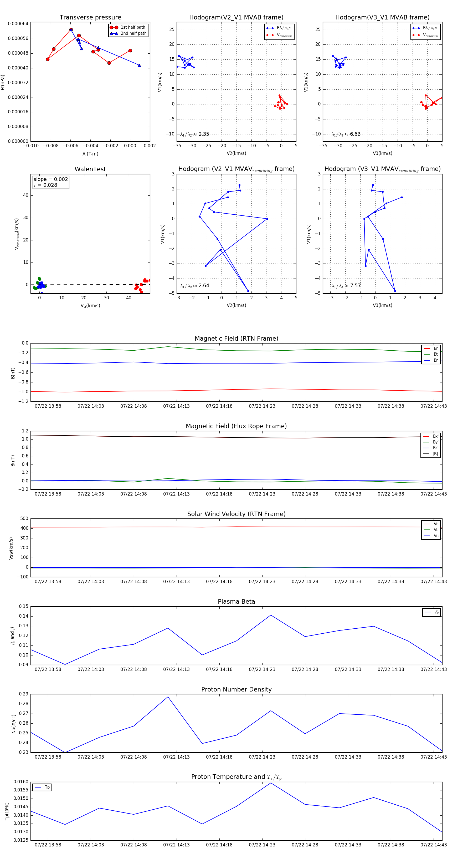Click '07/22 14:43' tick under temperature plot
Screen dimensions: 473x868
[x=434, y=845]
